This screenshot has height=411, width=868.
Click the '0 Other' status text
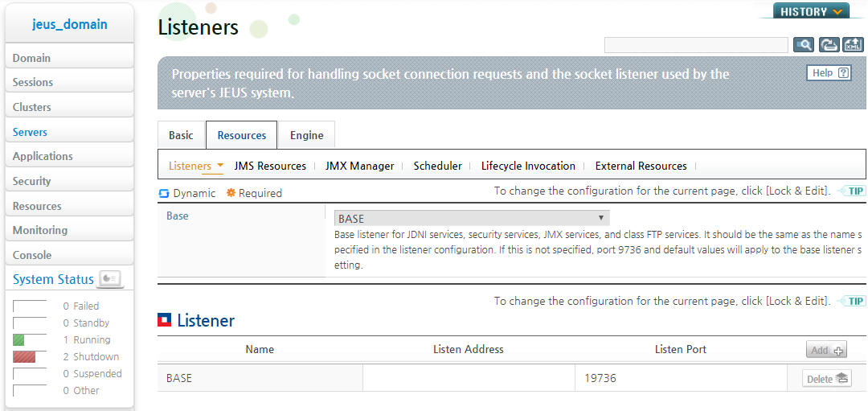(x=81, y=391)
